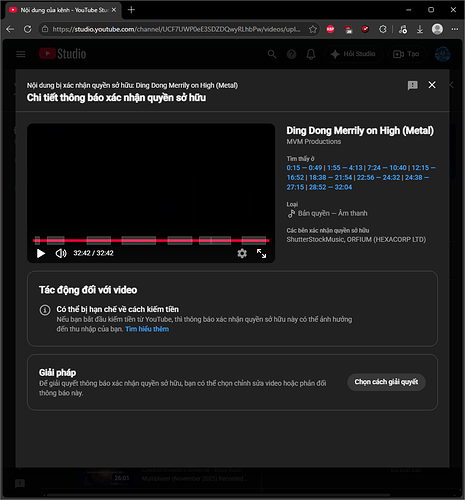Reload the YouTube Studio page
This screenshot has height=500, width=465.
pyautogui.click(x=28, y=29)
